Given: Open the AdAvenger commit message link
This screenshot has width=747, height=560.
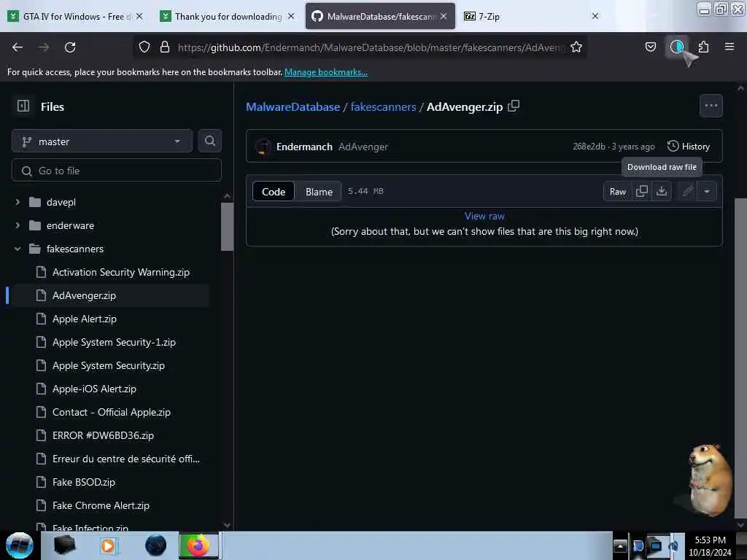Looking at the screenshot, I should (363, 147).
